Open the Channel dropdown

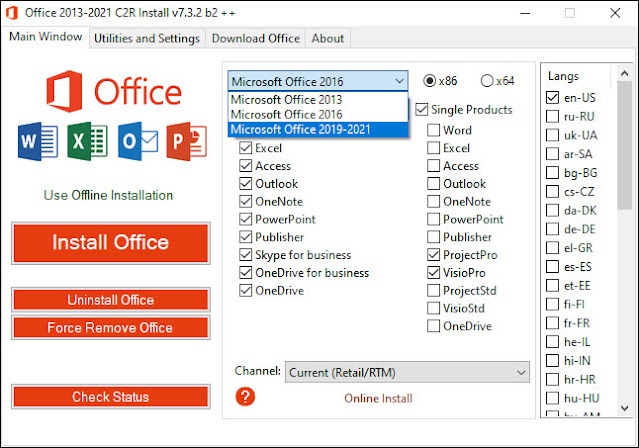(x=407, y=372)
